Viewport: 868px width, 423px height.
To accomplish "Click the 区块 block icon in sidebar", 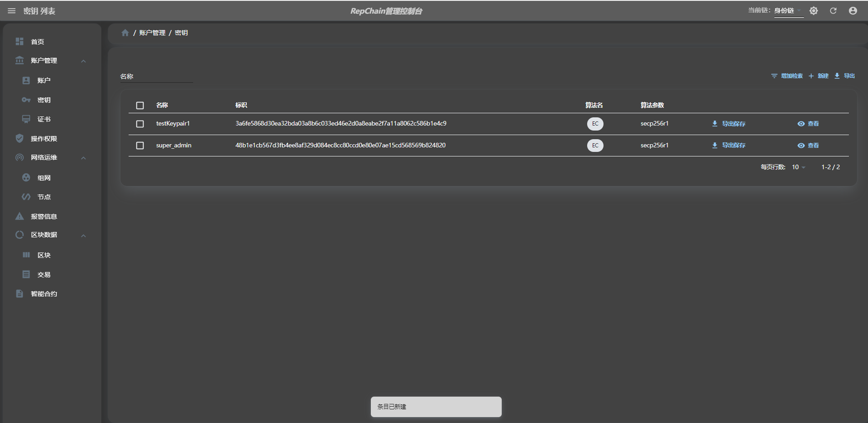I will pyautogui.click(x=26, y=255).
